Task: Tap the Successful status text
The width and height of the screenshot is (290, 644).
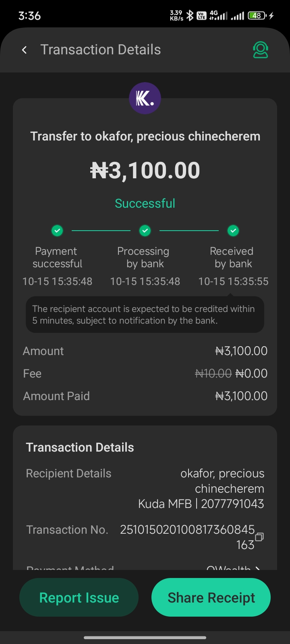Action: [145, 203]
